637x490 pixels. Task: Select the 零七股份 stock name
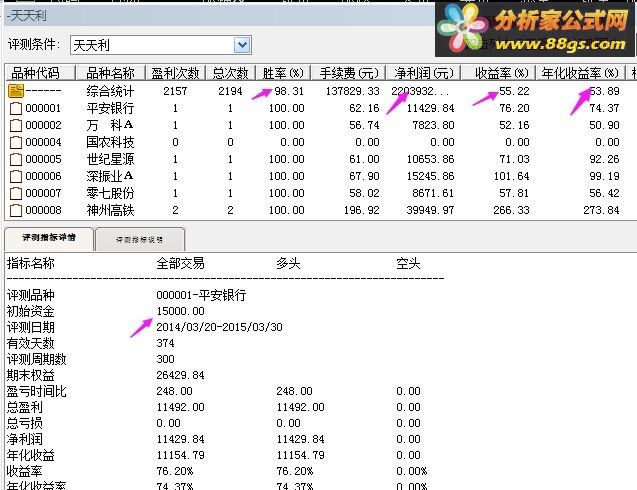(110, 193)
